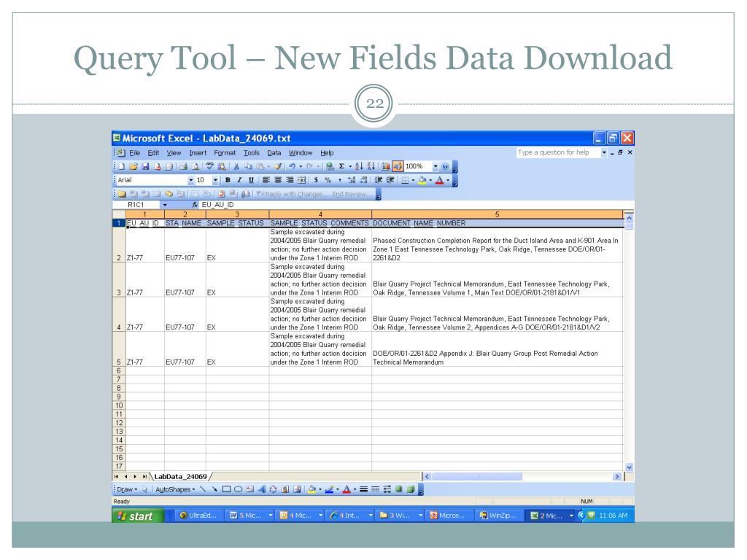
Task: Expand the Borders dropdown arrow
Action: point(413,180)
